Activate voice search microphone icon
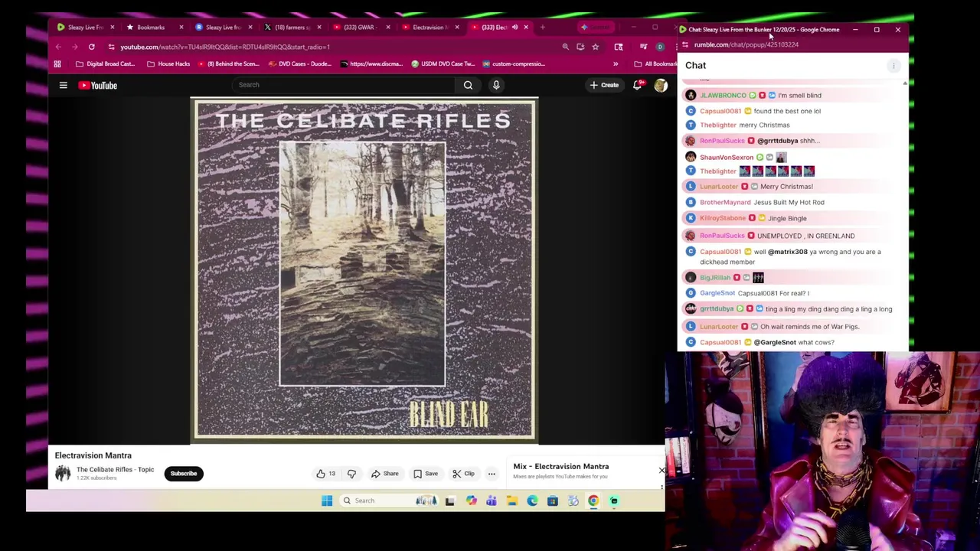Viewport: 980px width, 551px height. [x=496, y=85]
